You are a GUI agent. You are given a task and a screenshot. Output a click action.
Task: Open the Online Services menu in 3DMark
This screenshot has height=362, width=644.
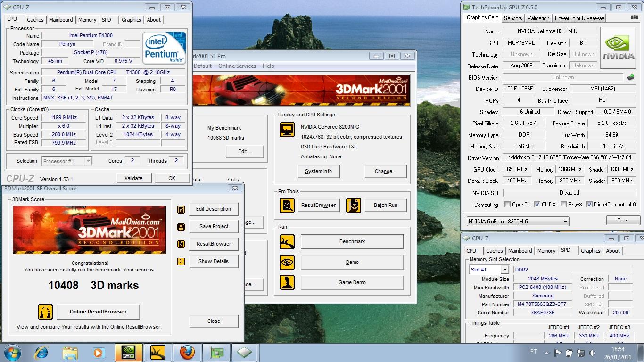point(237,66)
